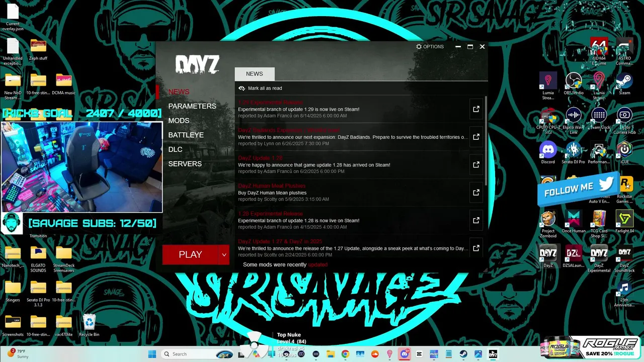Open the weather widget showing 79°F
The image size is (644, 362).
(18, 353)
